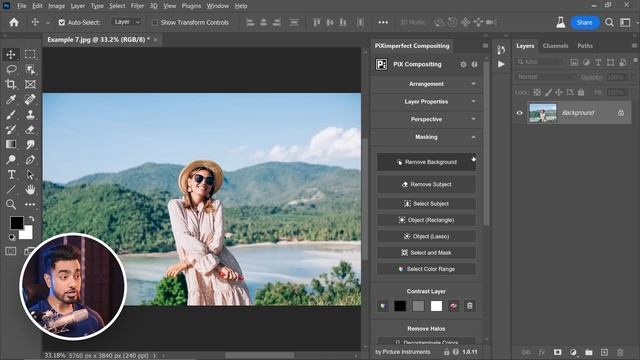This screenshot has height=360, width=640.
Task: Switch to the Channels tab
Action: 555,46
